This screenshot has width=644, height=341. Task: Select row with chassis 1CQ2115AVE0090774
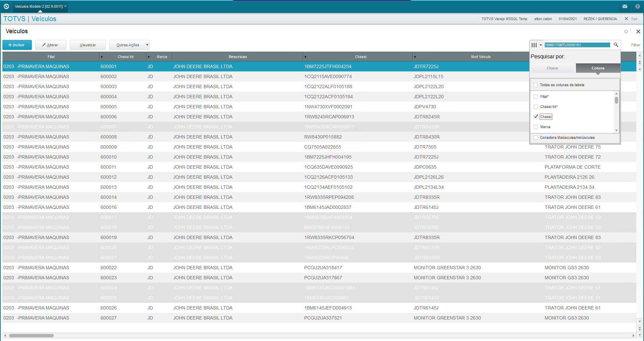point(319,76)
